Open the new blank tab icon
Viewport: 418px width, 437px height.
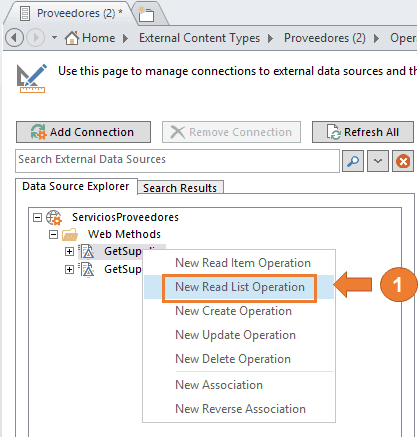147,15
